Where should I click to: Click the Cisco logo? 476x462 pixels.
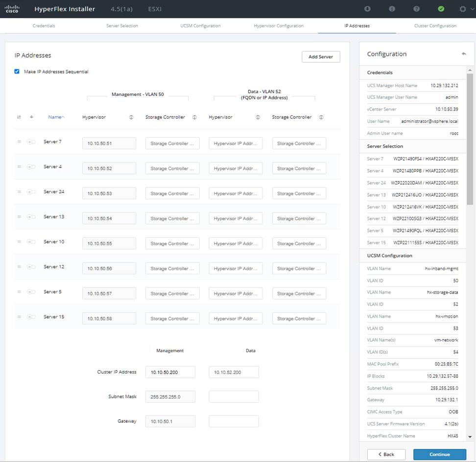(12, 9)
